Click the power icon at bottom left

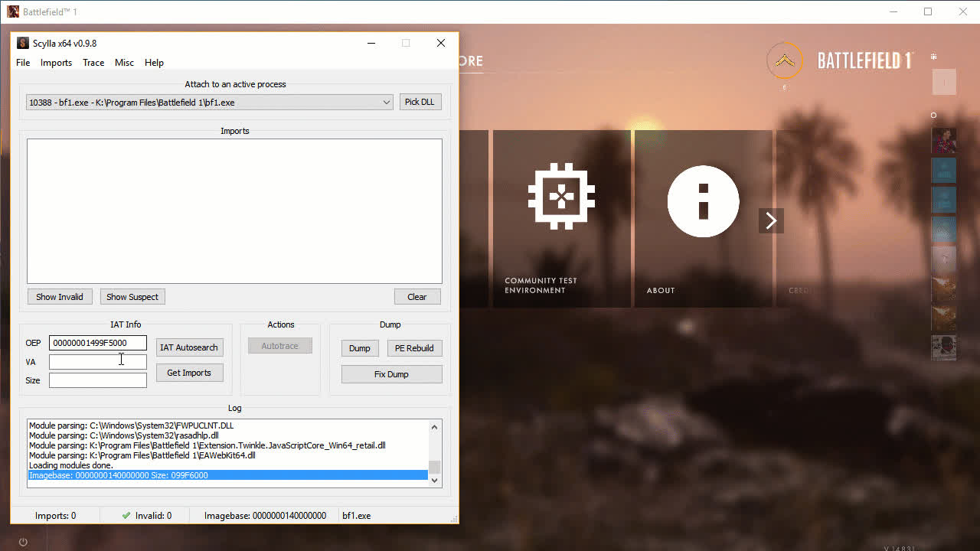23,542
